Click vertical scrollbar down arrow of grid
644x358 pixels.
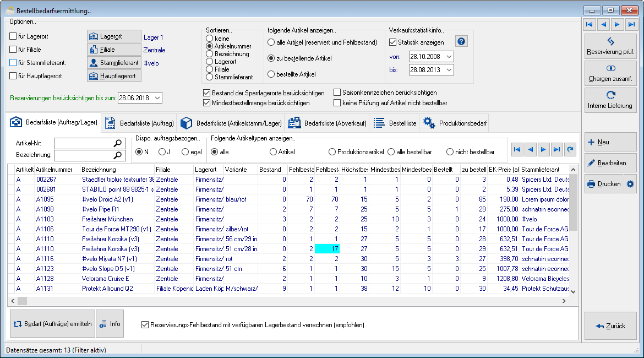[x=574, y=291]
